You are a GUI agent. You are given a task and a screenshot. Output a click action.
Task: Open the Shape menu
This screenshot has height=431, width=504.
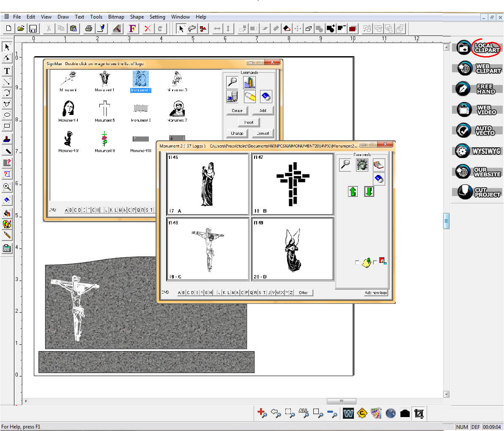137,17
